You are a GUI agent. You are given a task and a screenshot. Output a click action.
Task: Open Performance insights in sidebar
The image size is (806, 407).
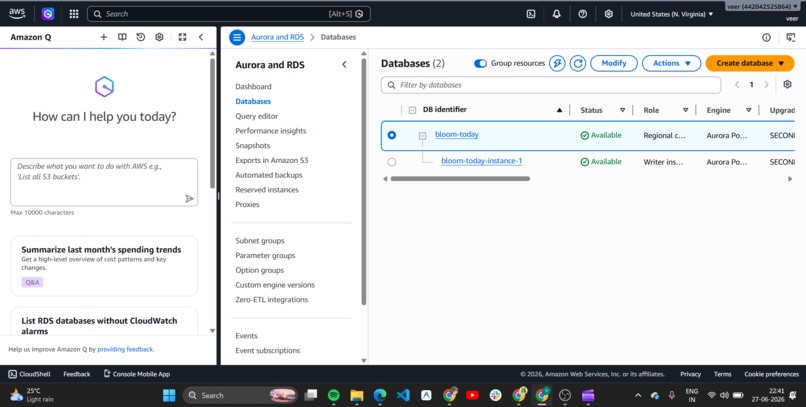[270, 131]
